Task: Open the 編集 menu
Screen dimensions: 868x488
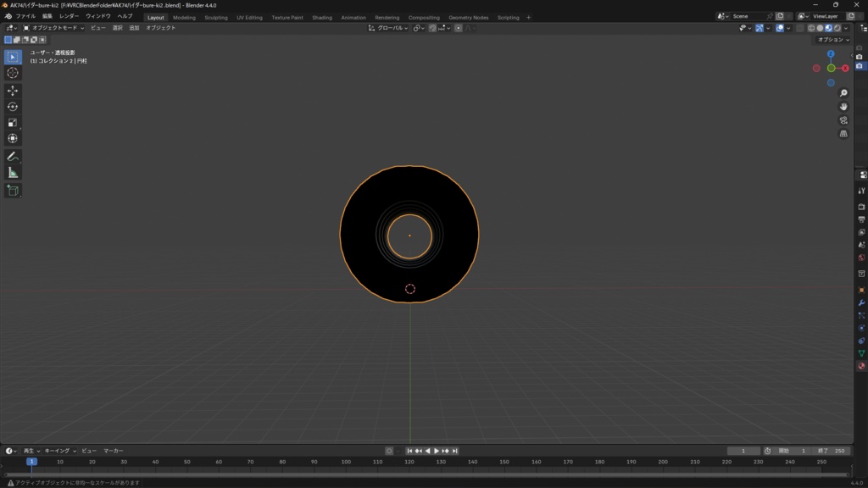Action: (x=47, y=17)
